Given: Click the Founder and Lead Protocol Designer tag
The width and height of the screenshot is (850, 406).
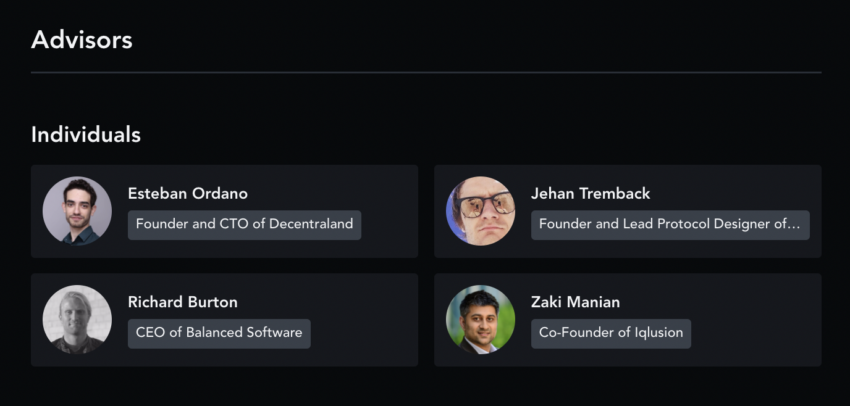Looking at the screenshot, I should click(671, 225).
